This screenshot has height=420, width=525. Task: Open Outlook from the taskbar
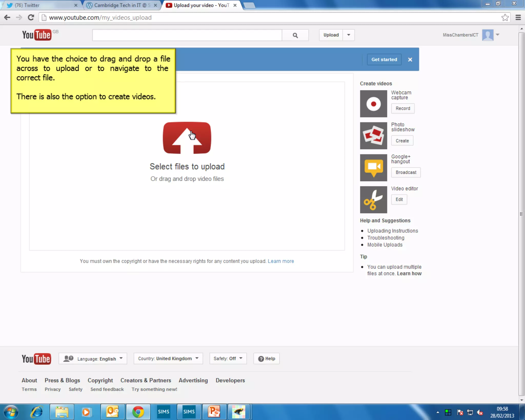point(113,412)
